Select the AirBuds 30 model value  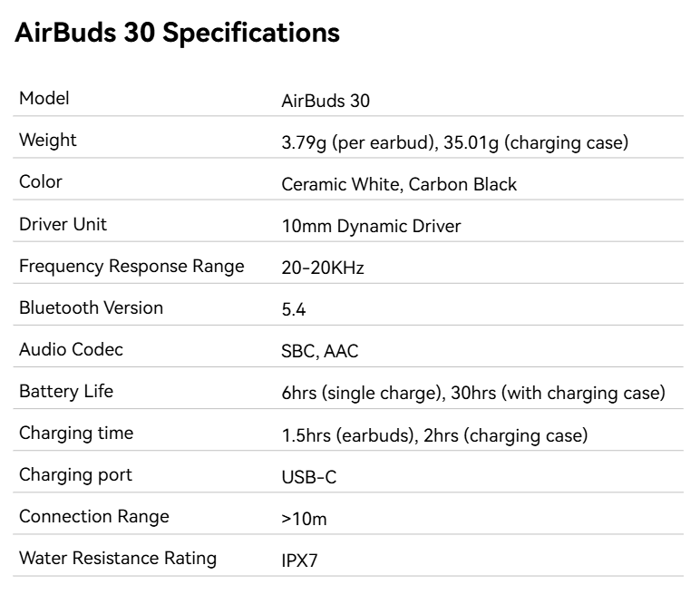[x=326, y=102]
